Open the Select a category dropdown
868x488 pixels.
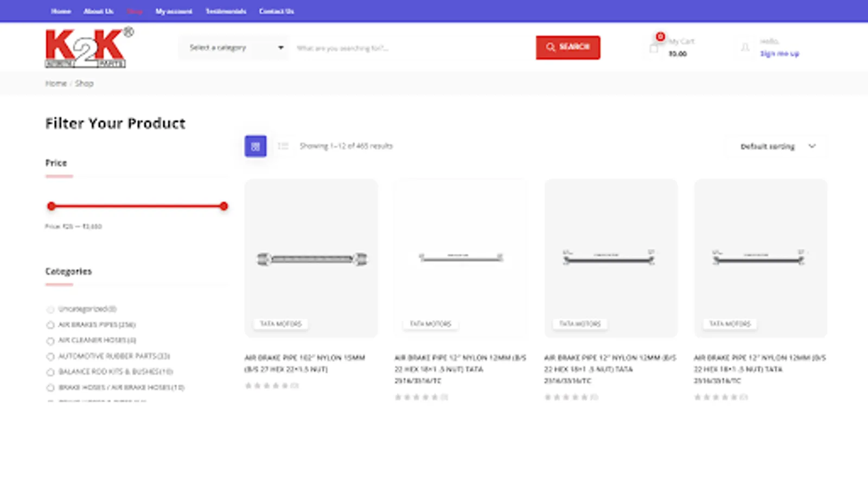(234, 48)
